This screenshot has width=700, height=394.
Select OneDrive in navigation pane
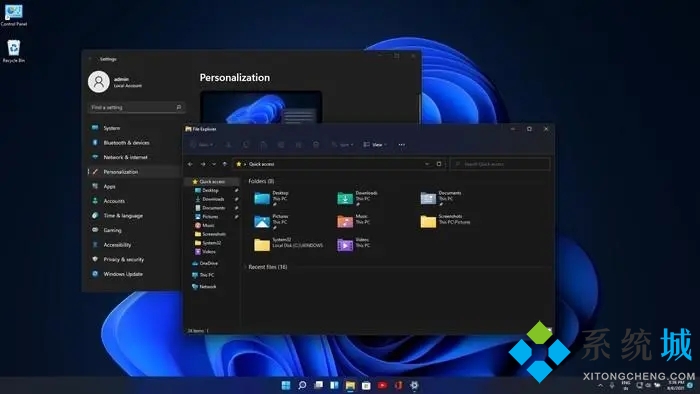pos(209,263)
